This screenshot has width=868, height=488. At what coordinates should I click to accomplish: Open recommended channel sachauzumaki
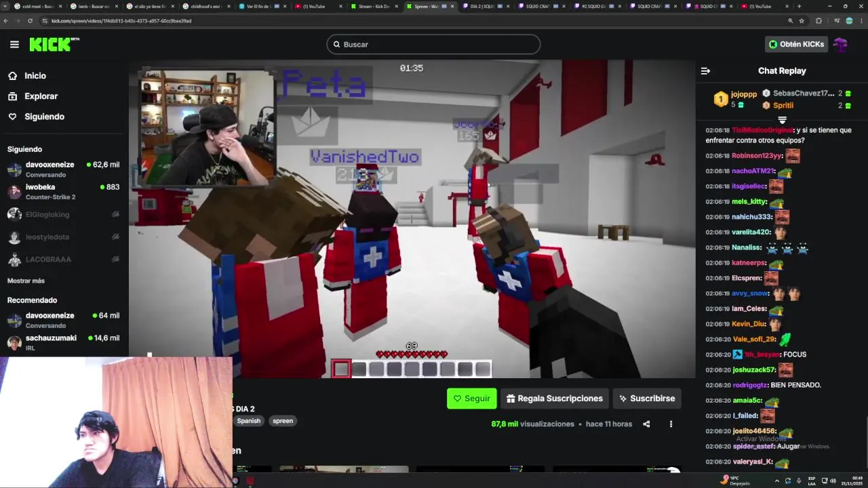point(63,342)
